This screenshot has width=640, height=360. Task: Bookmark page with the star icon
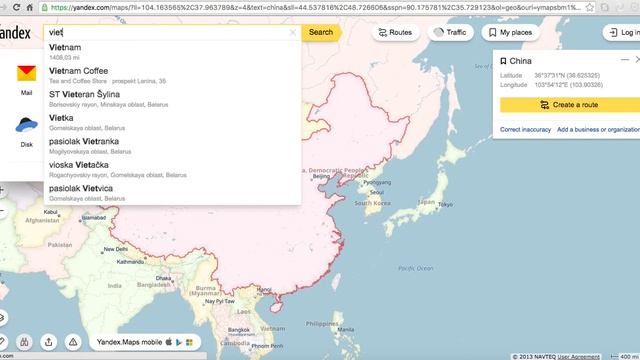click(x=590, y=7)
